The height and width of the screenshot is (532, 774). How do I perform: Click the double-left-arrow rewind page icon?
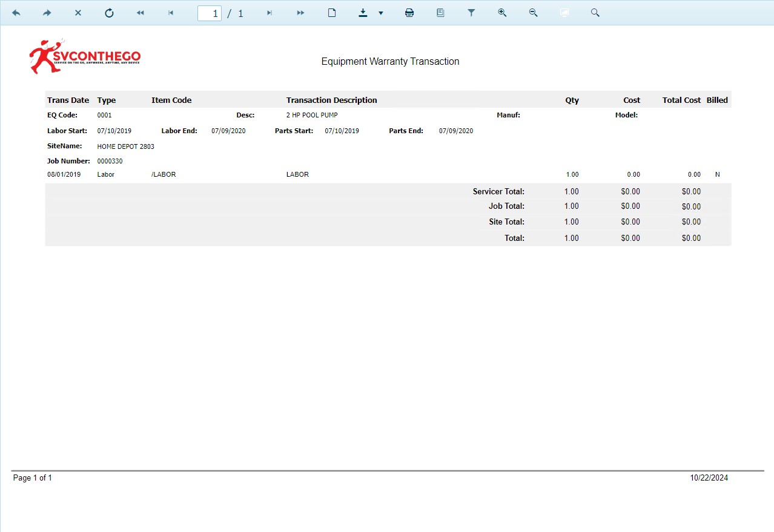pyautogui.click(x=141, y=13)
